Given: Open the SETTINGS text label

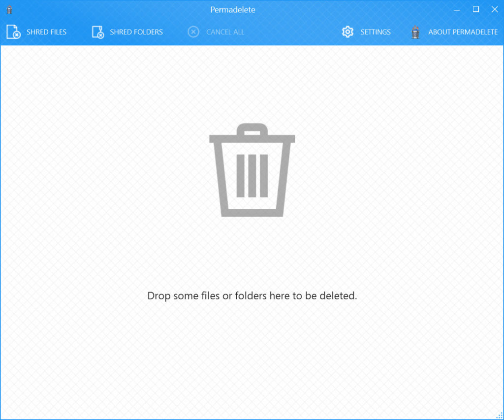Looking at the screenshot, I should [376, 32].
